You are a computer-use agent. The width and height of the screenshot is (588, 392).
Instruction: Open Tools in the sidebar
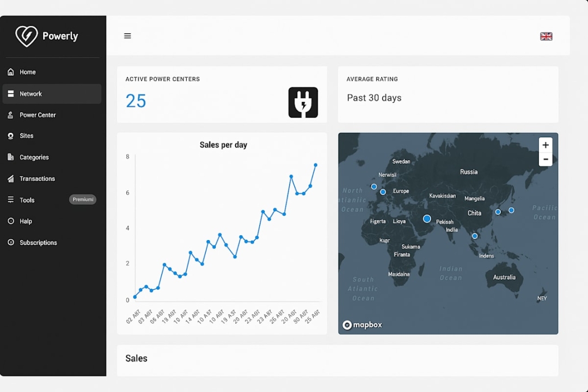click(x=52, y=200)
